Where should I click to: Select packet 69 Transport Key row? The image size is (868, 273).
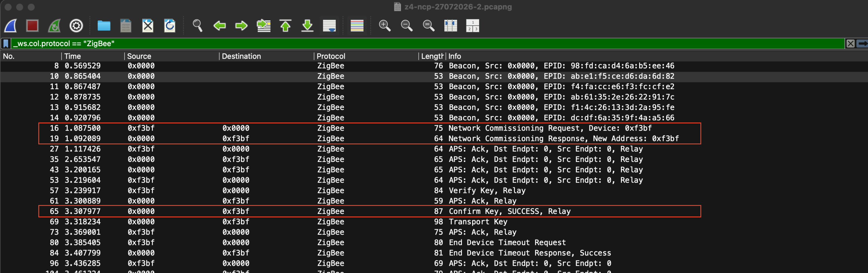(x=434, y=222)
